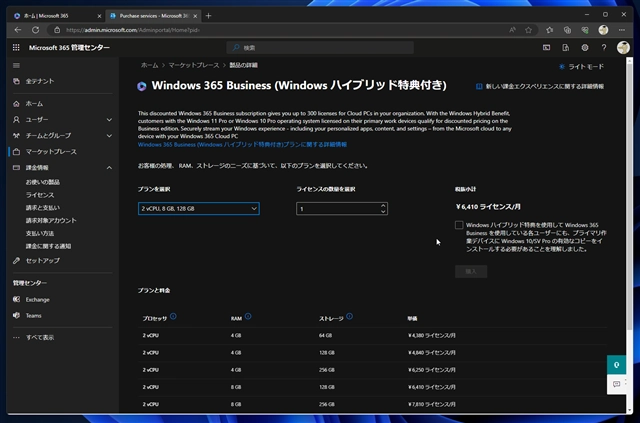
Task: Select the ¥4,380 plan row price
Action: point(432,336)
